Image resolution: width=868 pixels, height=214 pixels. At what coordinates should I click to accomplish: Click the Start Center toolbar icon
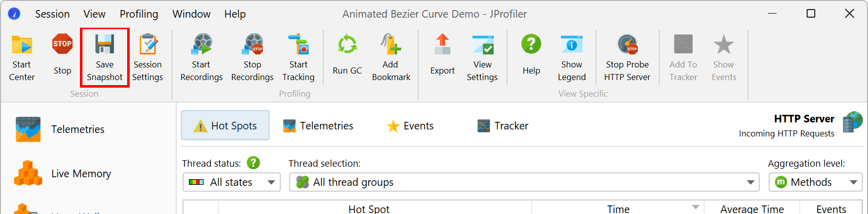coord(22,56)
